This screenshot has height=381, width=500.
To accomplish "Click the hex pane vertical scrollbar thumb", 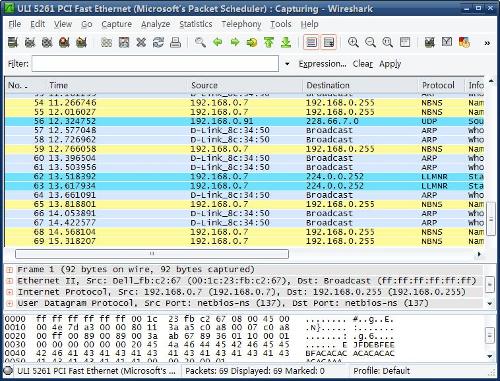I will pyautogui.click(x=489, y=335).
